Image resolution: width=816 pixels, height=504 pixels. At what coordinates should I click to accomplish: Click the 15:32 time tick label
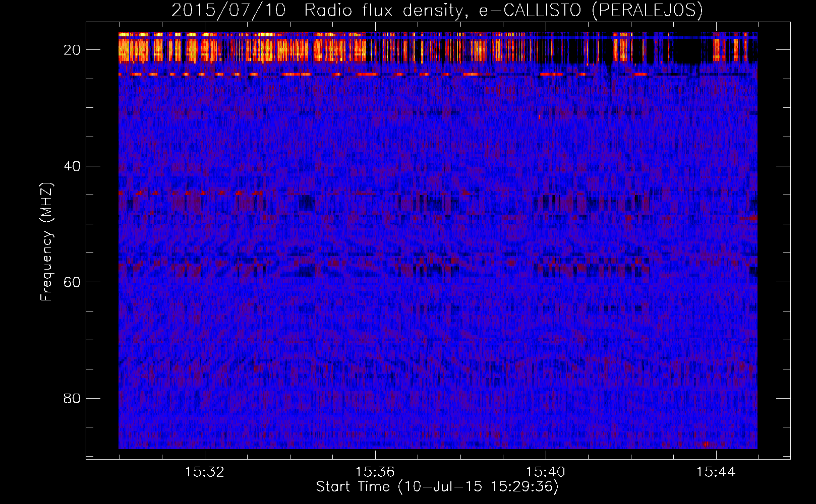204,472
